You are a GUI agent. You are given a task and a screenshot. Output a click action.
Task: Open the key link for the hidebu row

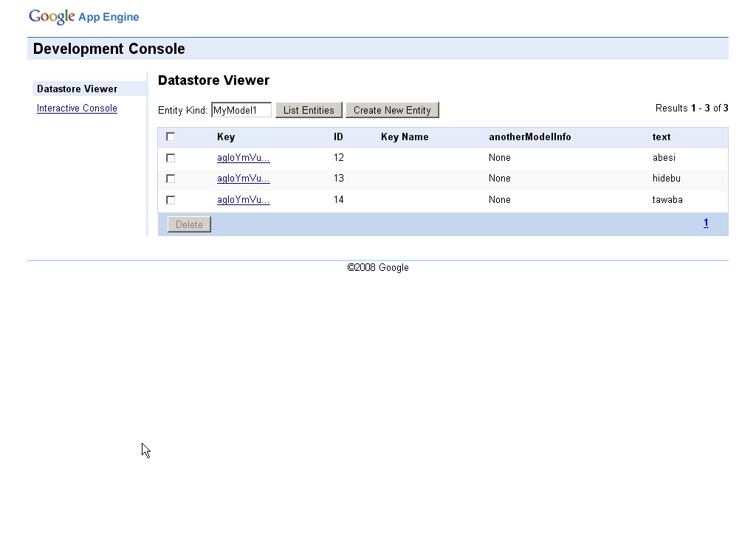[x=244, y=179]
